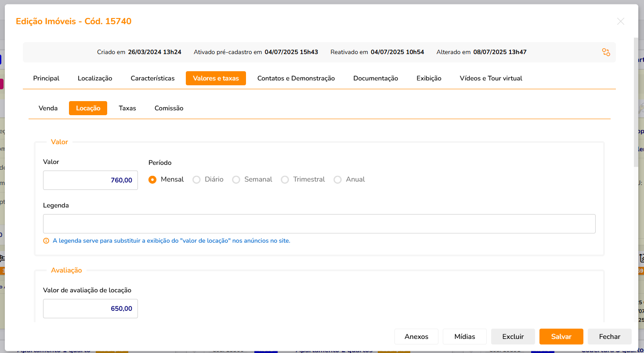
Task: Pick the Trimestral period option
Action: pyautogui.click(x=285, y=179)
